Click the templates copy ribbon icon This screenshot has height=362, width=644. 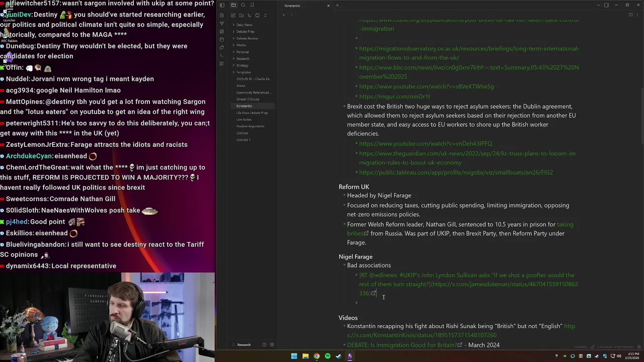pyautogui.click(x=222, y=47)
